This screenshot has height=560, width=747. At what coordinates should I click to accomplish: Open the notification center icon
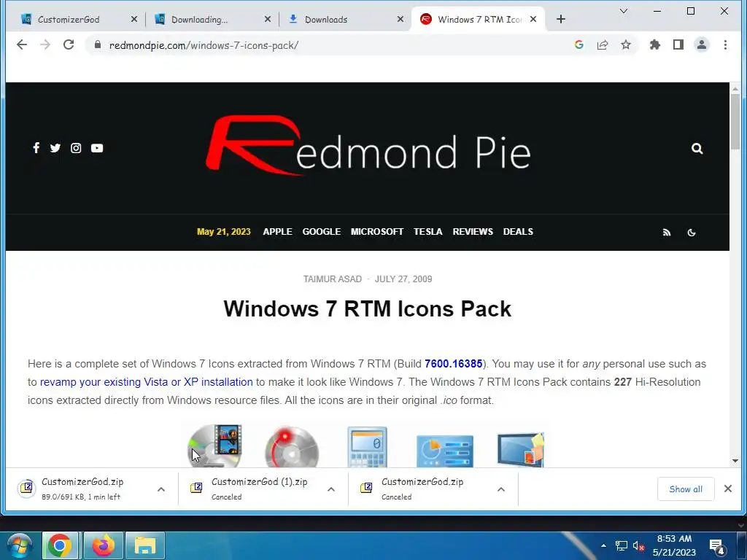click(x=717, y=545)
